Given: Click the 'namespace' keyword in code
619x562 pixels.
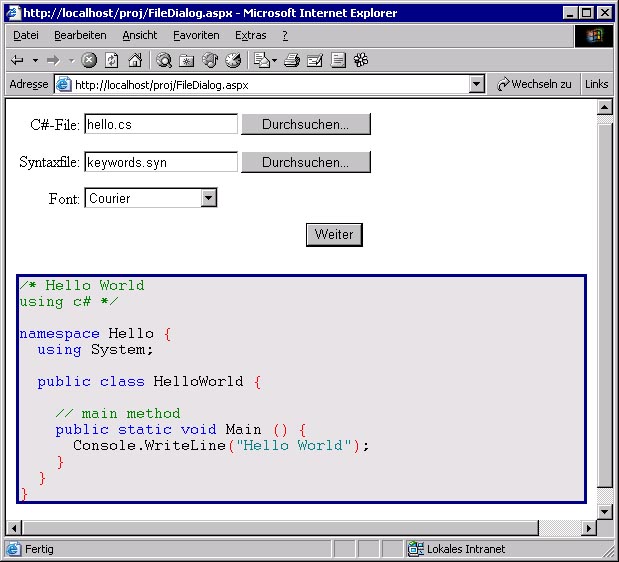Looking at the screenshot, I should pyautogui.click(x=60, y=334).
